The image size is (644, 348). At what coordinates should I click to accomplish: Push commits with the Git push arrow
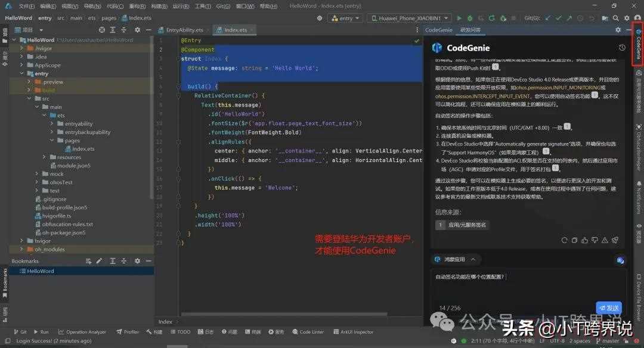(x=569, y=18)
